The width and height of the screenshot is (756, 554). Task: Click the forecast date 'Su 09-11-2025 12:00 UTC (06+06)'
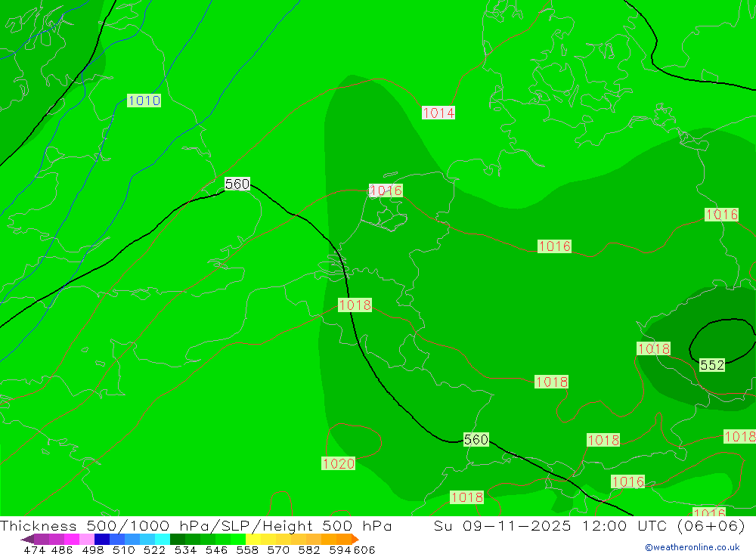click(589, 525)
